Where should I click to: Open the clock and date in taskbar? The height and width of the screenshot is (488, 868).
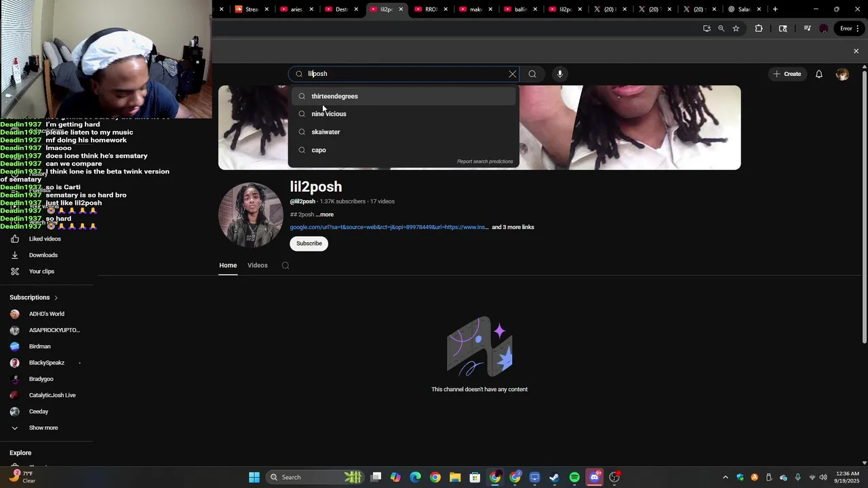click(x=848, y=477)
